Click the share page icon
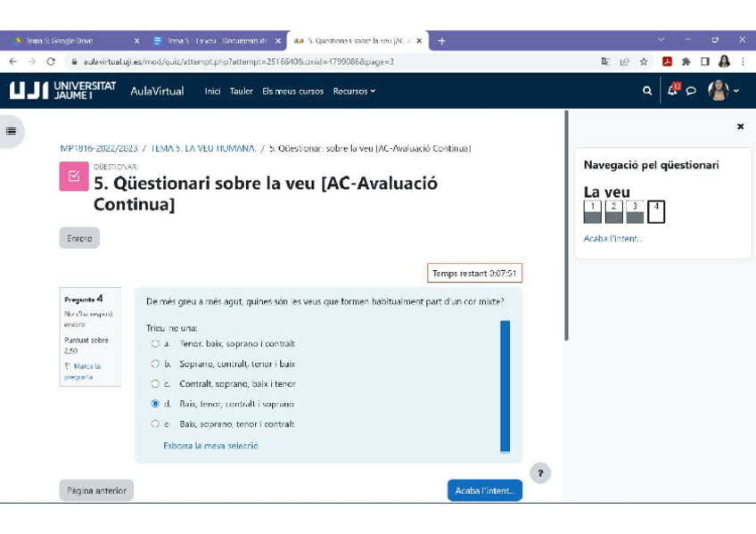 pos(624,62)
